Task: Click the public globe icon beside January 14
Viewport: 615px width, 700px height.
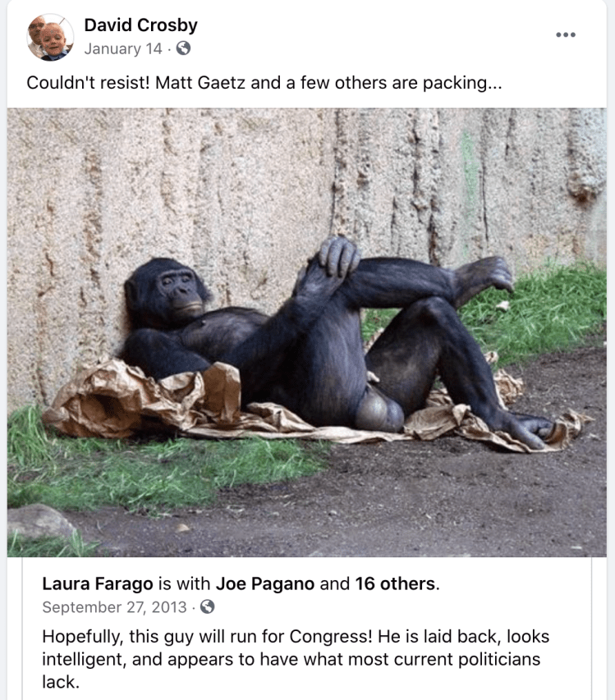Action: click(x=183, y=48)
